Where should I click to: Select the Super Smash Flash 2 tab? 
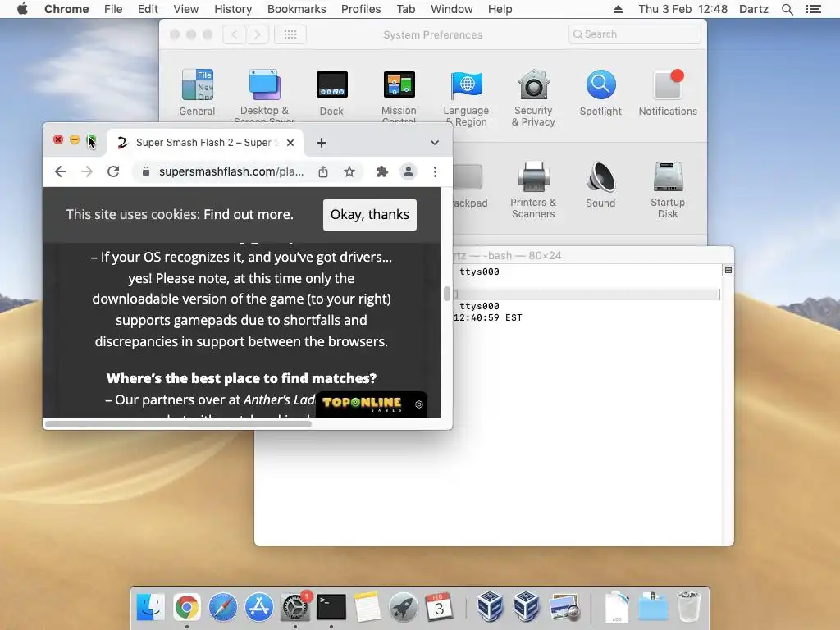tap(203, 143)
